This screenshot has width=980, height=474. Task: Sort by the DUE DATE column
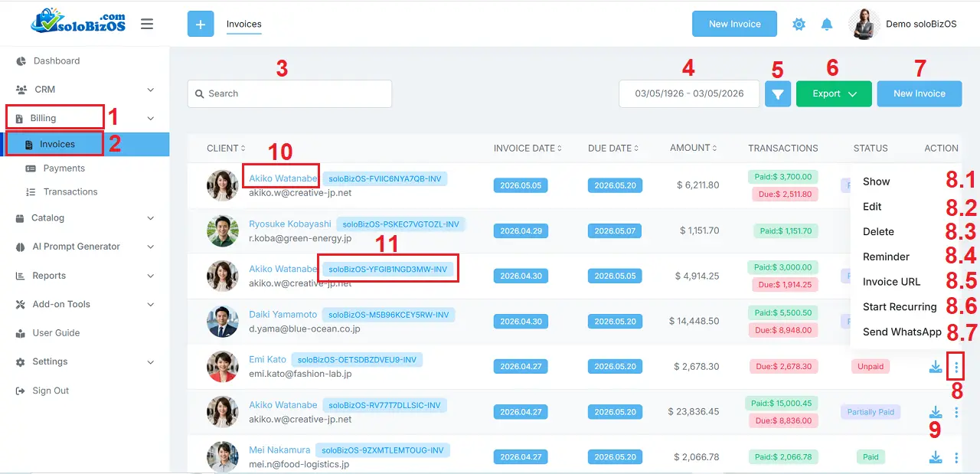614,149
